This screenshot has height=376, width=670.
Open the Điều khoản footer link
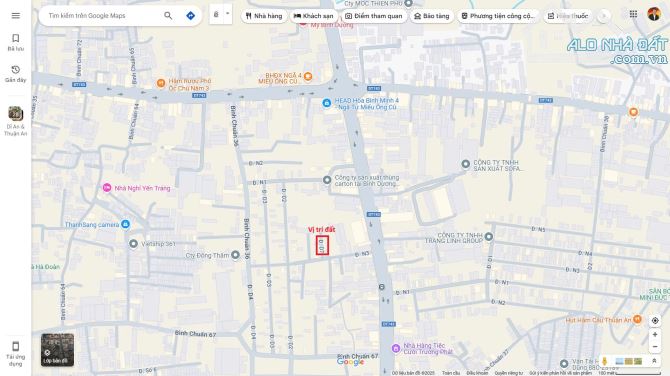477,373
